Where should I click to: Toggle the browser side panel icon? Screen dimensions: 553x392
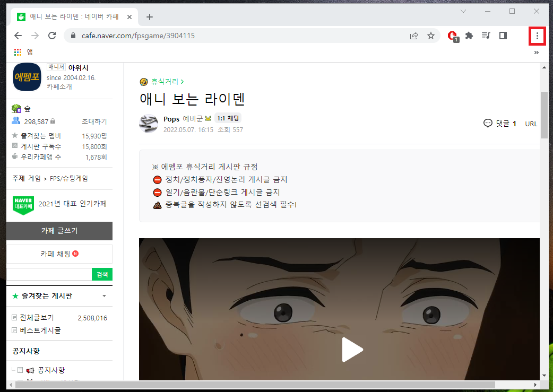point(503,36)
